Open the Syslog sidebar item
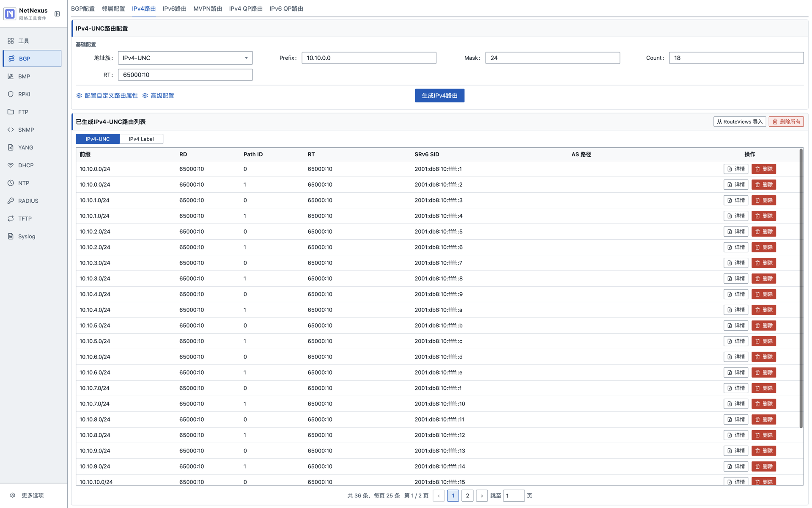 point(32,236)
